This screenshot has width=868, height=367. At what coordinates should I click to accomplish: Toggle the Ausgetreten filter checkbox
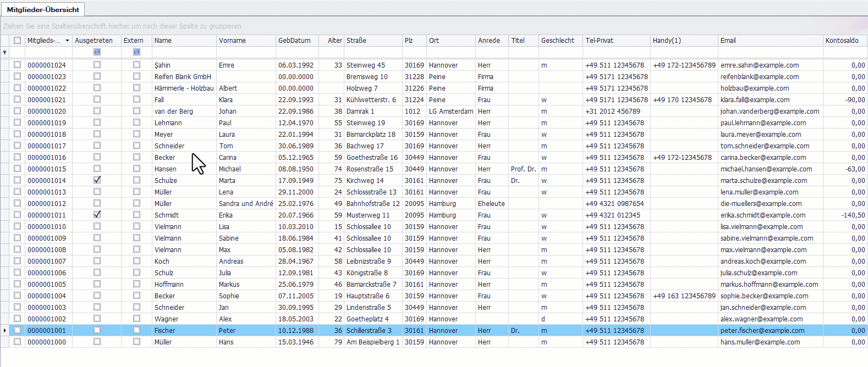pyautogui.click(x=97, y=52)
